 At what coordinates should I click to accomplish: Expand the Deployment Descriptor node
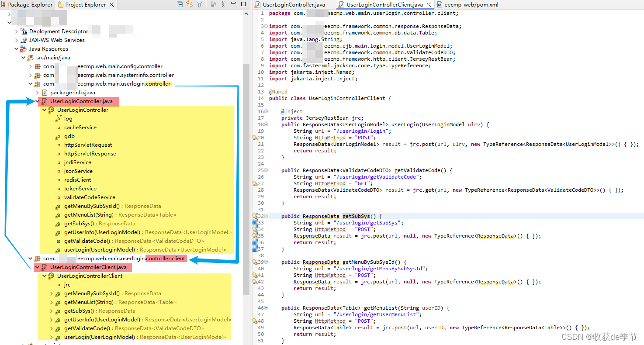tap(17, 31)
